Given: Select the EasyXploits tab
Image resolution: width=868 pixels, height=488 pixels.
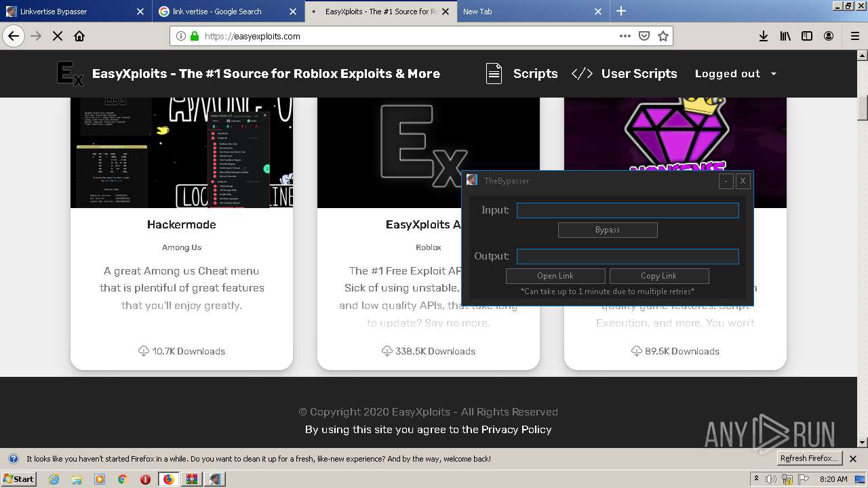Looking at the screenshot, I should pos(381,12).
